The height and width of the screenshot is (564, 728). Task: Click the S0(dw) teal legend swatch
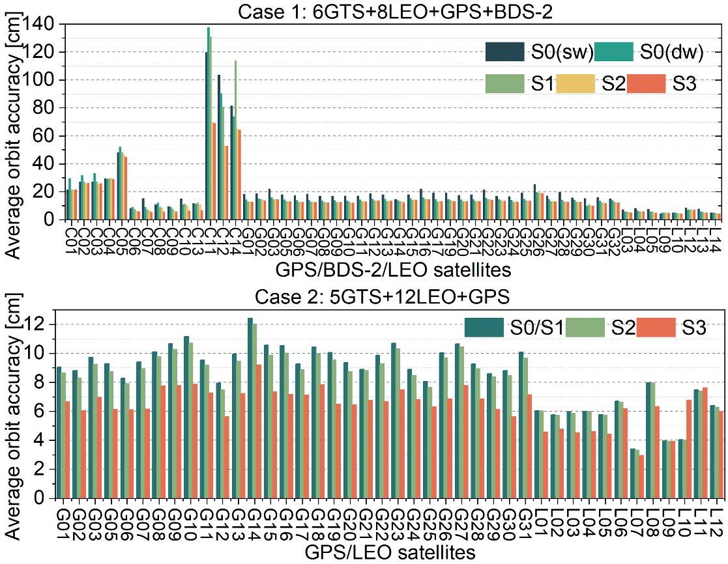[x=614, y=51]
